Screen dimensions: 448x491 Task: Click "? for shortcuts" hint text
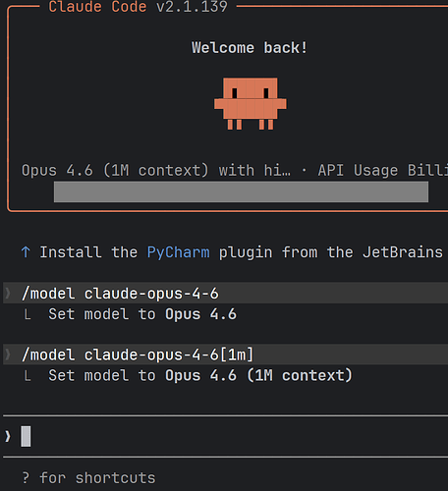pos(88,478)
